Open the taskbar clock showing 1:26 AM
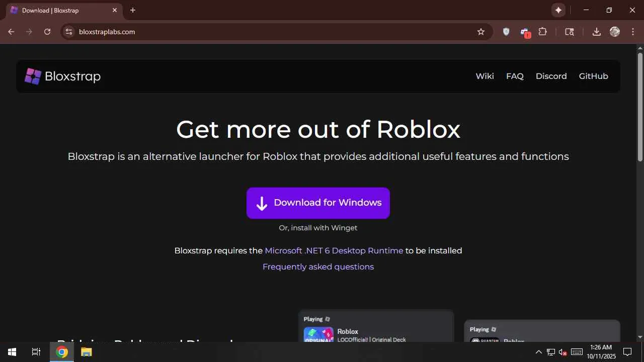 coord(601,352)
